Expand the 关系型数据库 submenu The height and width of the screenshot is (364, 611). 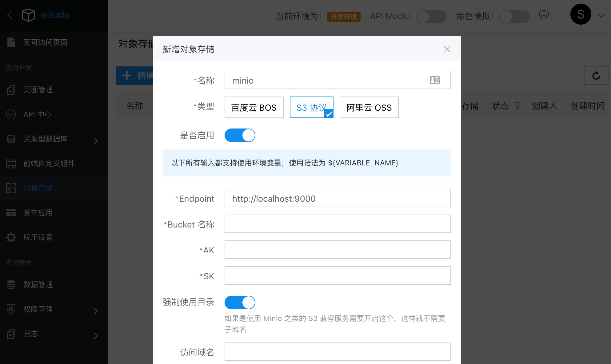[x=96, y=140]
